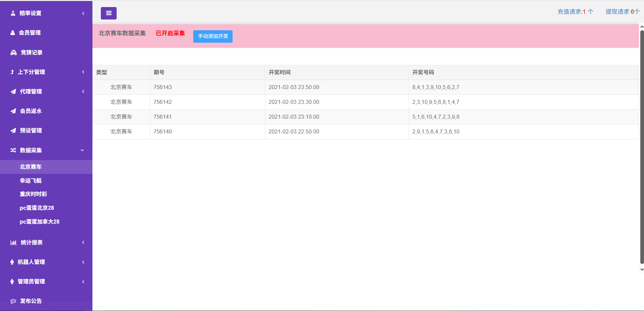
Task: Click the paper plane icon beside 会员返水
Action: pyautogui.click(x=13, y=111)
